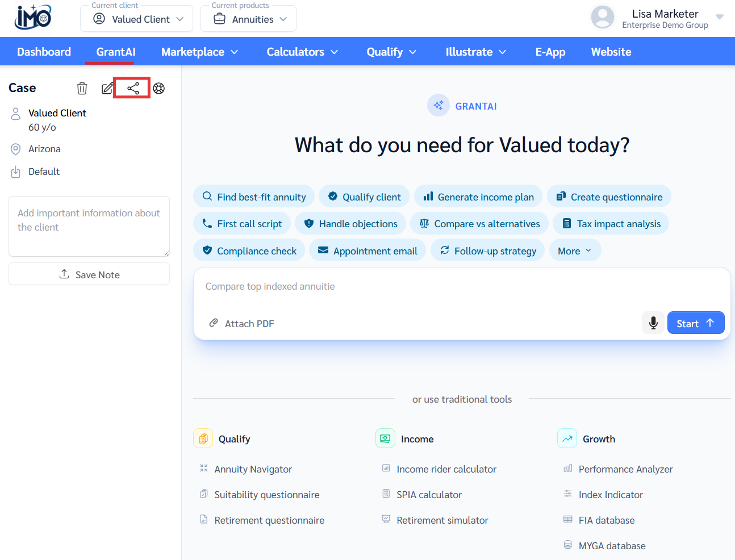735x560 pixels.
Task: Choose Follow-up strategy
Action: coord(487,250)
